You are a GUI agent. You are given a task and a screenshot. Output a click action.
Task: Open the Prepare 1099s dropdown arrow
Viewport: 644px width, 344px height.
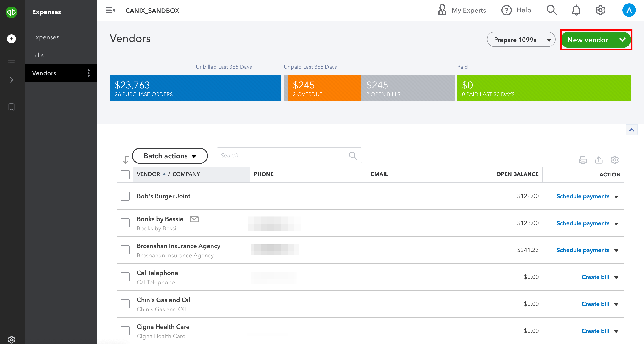tap(549, 40)
